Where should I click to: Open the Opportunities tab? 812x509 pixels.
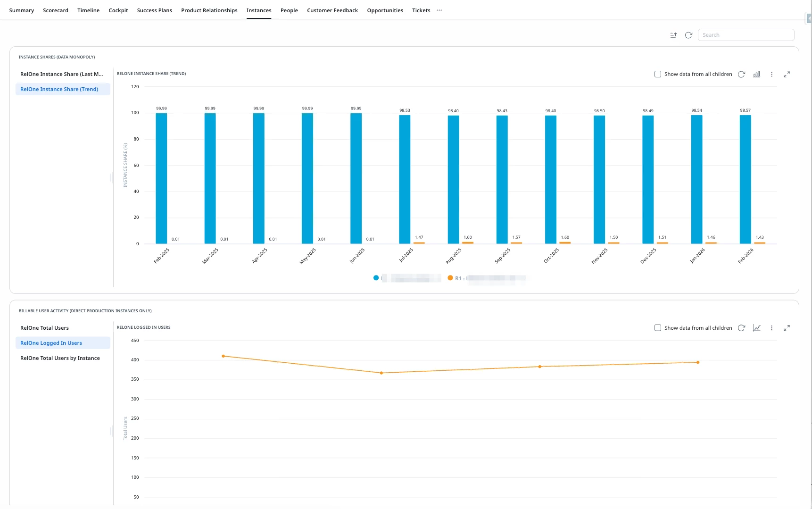tap(385, 10)
